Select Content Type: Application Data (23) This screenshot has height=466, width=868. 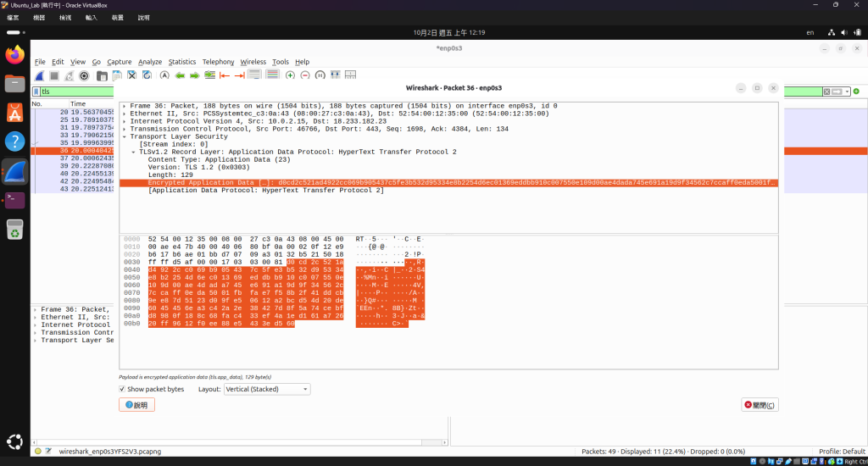219,159
